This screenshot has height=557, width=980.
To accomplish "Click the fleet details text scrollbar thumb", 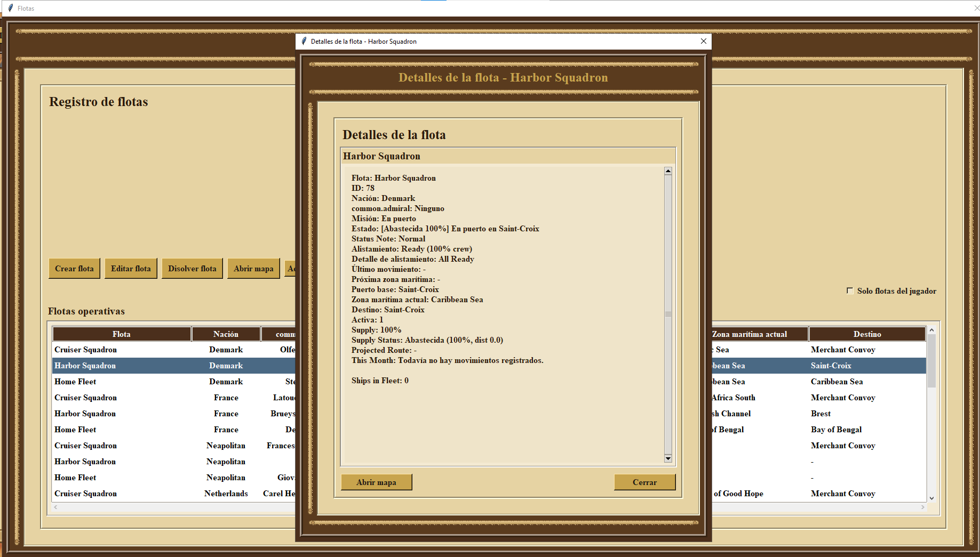I will click(668, 314).
